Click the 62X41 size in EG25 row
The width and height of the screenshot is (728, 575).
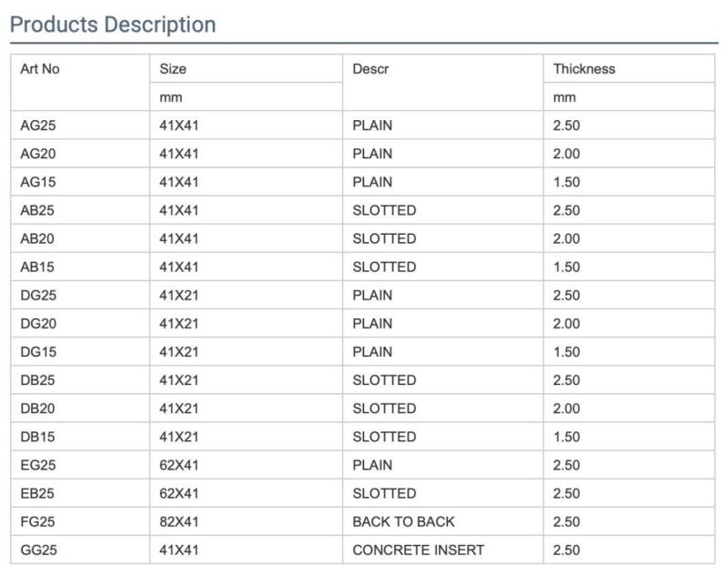[178, 465]
